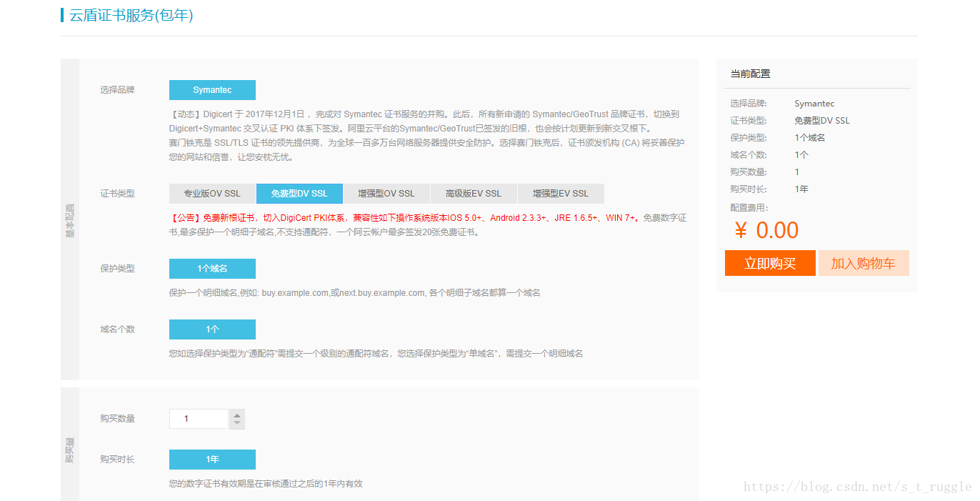980x501 pixels.
Task: Increase purchase quantity with up arrow
Action: 237,414
